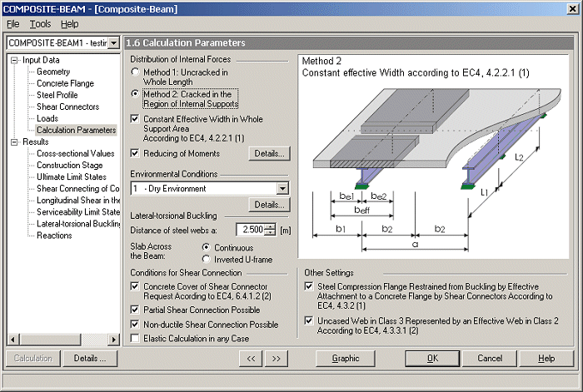Toggle the Reducing of Moments checkbox
Image resolution: width=583 pixels, height=392 pixels.
pyautogui.click(x=135, y=153)
